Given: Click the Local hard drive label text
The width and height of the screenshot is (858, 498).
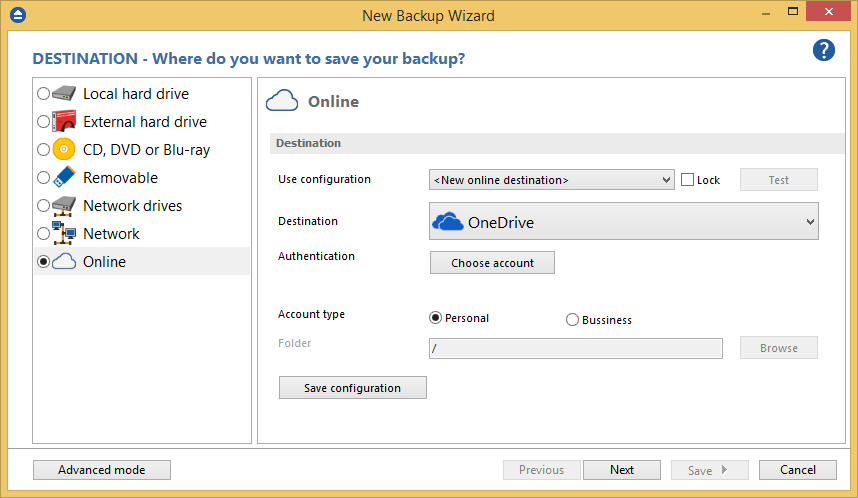Looking at the screenshot, I should click(136, 94).
